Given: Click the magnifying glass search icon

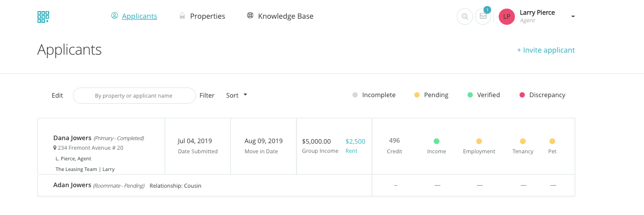Looking at the screenshot, I should pos(464,16).
